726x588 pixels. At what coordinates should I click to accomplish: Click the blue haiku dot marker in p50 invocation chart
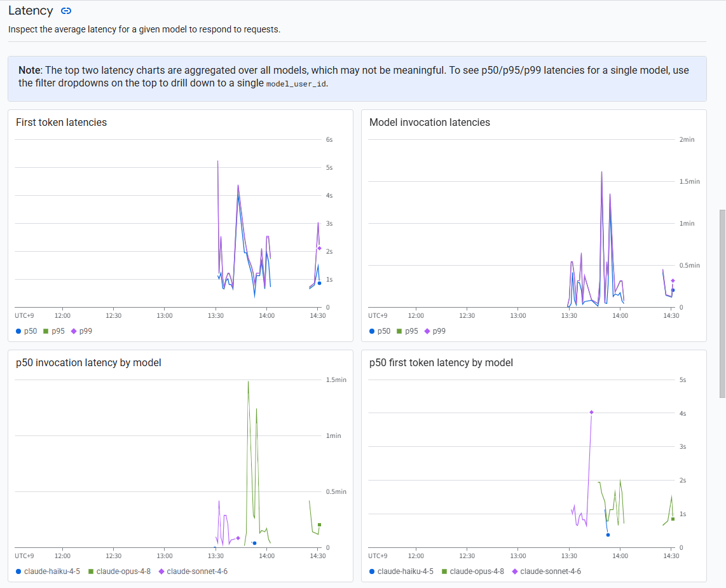point(255,543)
